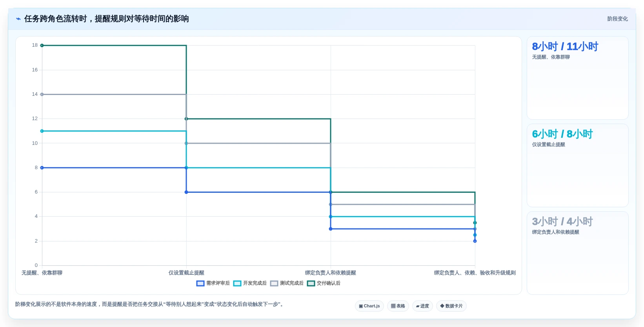Click the cyan data point at 4 under 绑定负责人和依赖提醒
The image size is (644, 327).
tap(331, 217)
